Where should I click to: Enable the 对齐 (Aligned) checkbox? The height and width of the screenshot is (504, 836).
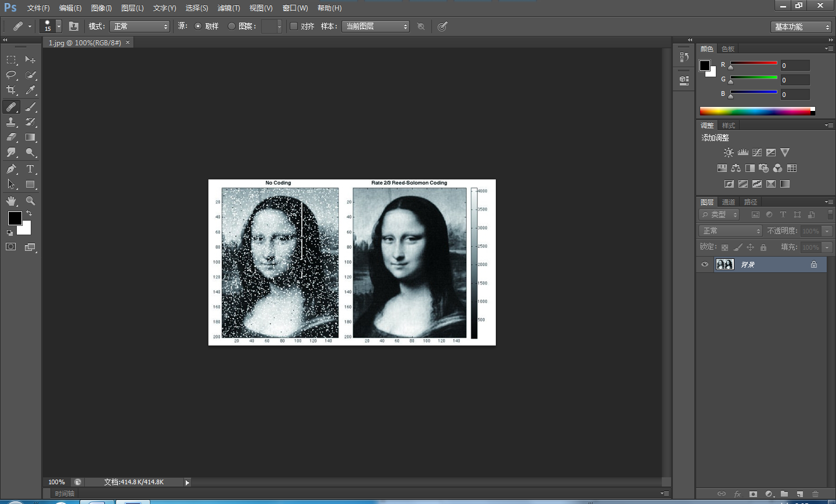click(x=294, y=26)
